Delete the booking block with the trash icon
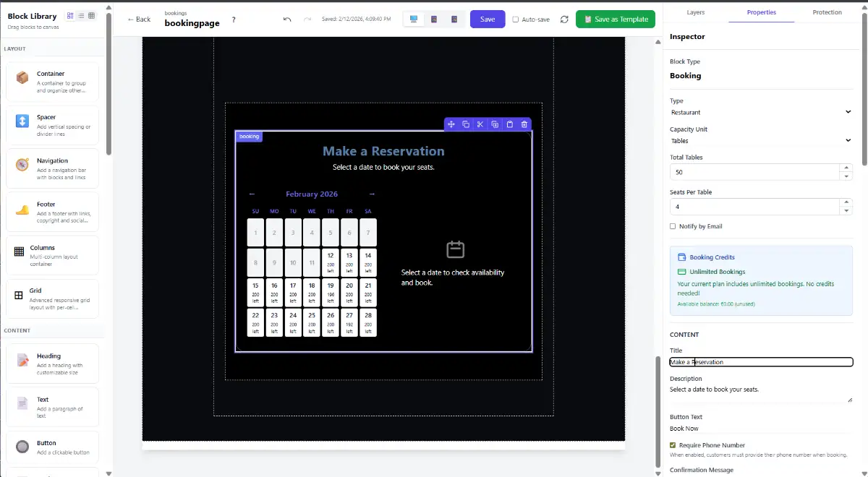Viewport: 868px width, 477px height. [524, 124]
